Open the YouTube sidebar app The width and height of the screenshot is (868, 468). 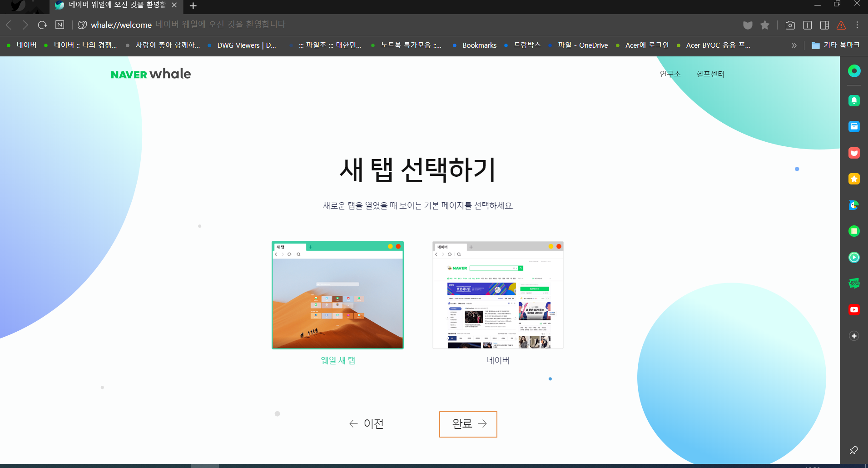854,310
